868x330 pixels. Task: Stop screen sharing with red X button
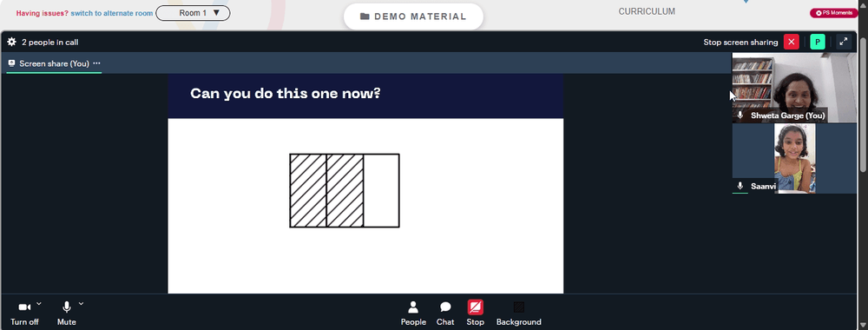(x=791, y=42)
